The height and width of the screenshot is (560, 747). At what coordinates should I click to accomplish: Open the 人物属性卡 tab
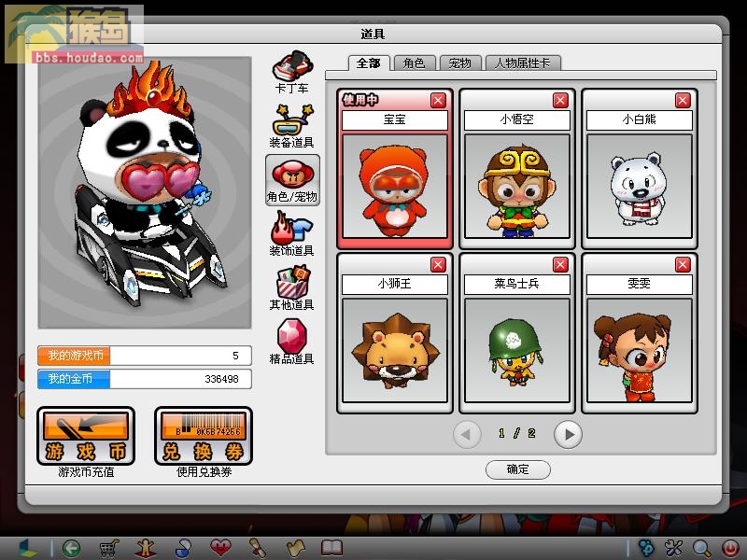523,63
